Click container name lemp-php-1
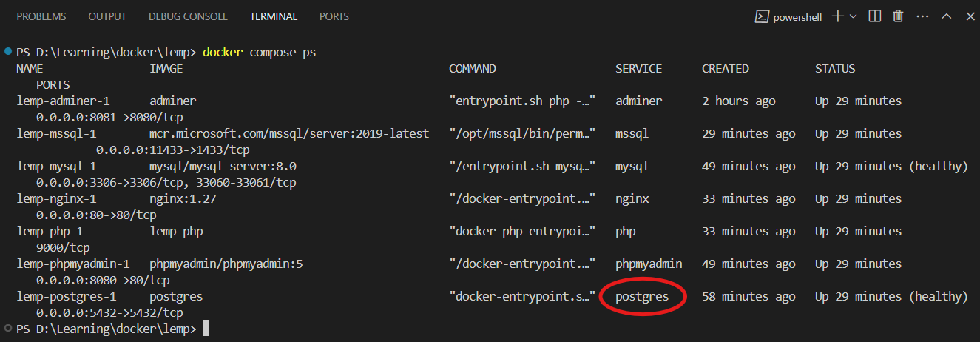This screenshot has width=980, height=342. pyautogui.click(x=50, y=231)
